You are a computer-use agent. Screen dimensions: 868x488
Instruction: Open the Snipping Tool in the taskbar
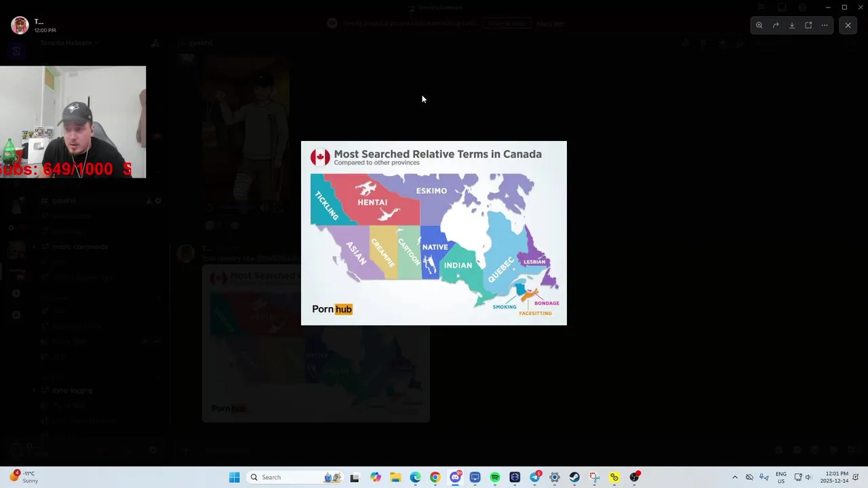(x=594, y=477)
